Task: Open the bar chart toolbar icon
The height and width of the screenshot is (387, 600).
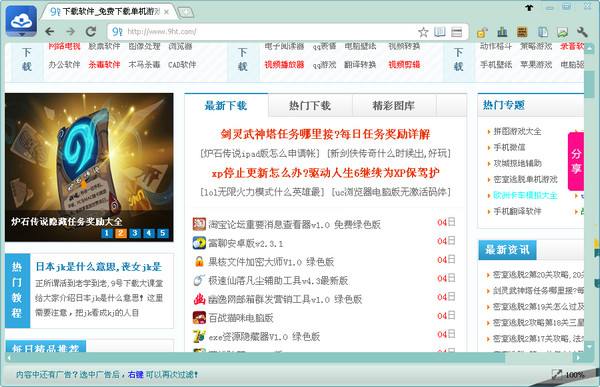Action: coord(502,32)
